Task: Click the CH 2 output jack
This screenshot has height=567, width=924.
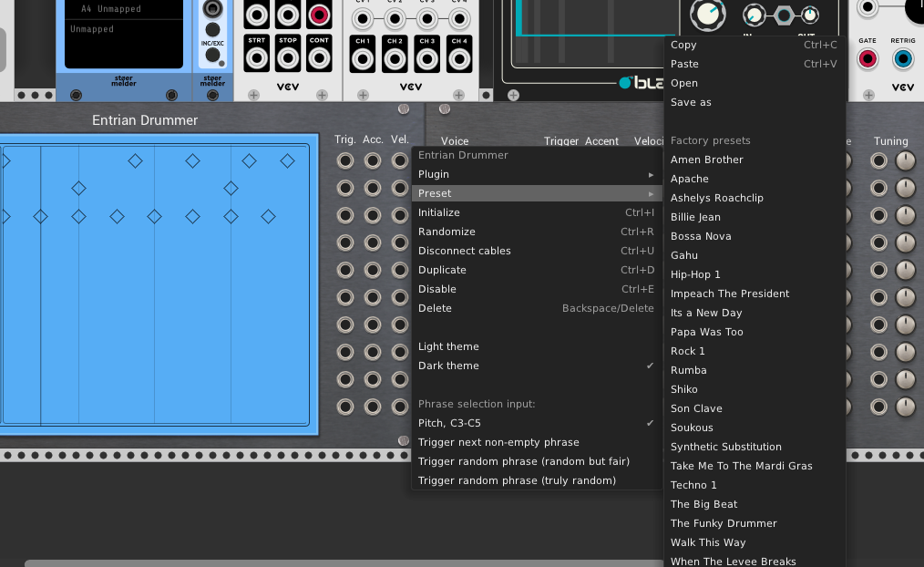Action: (x=395, y=59)
